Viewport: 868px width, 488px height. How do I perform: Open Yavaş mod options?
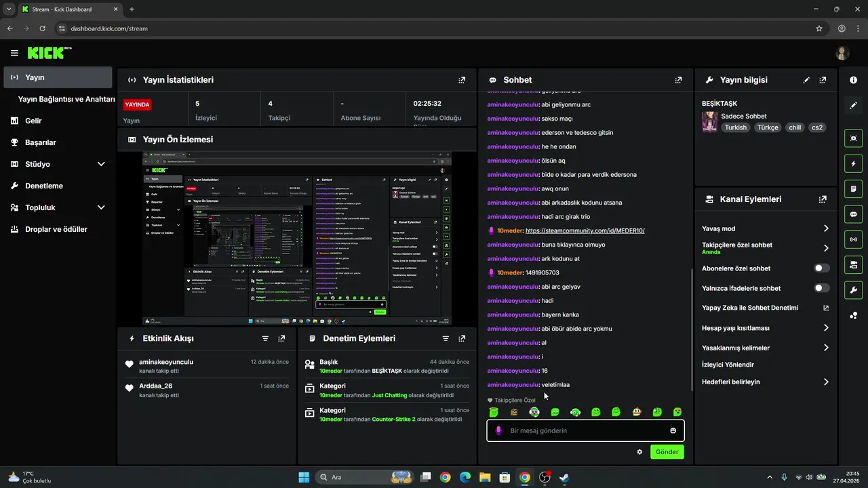pyautogui.click(x=766, y=228)
